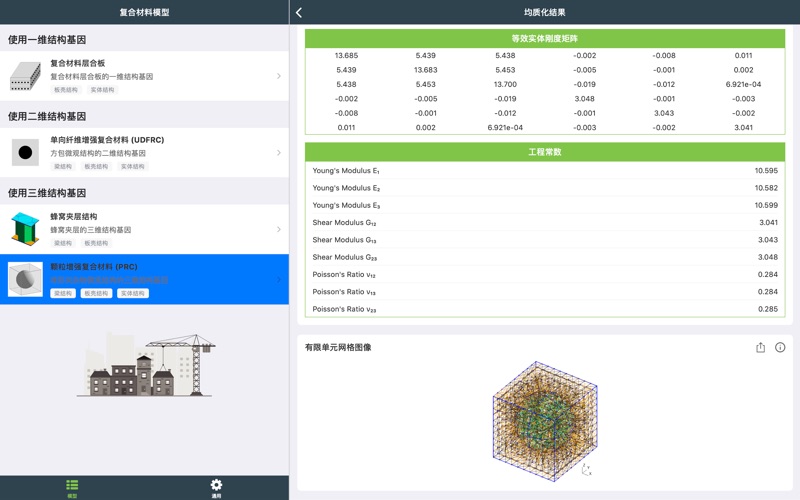800x500 pixels.
Task: Select 梁结构 tag under PRC item
Action: [63, 294]
